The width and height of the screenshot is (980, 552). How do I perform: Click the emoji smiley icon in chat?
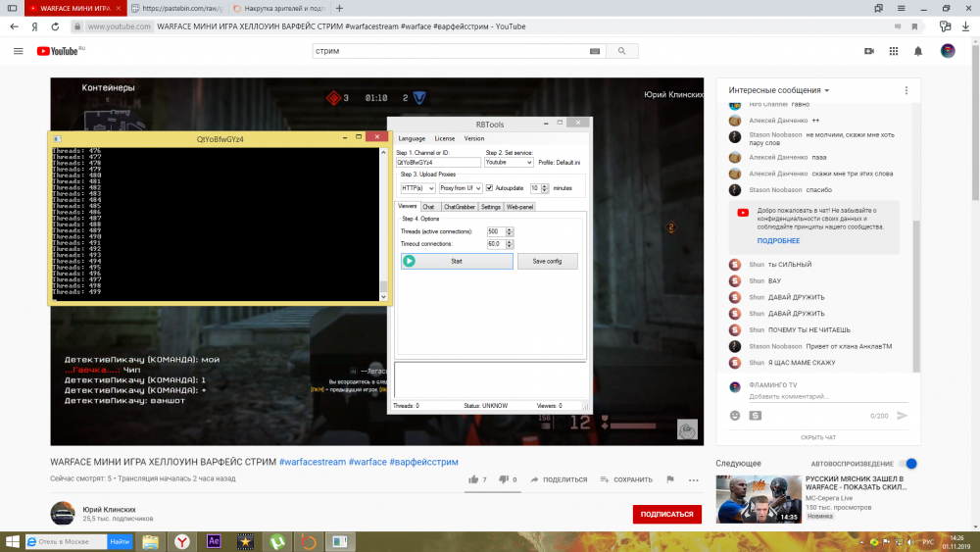[x=735, y=416]
